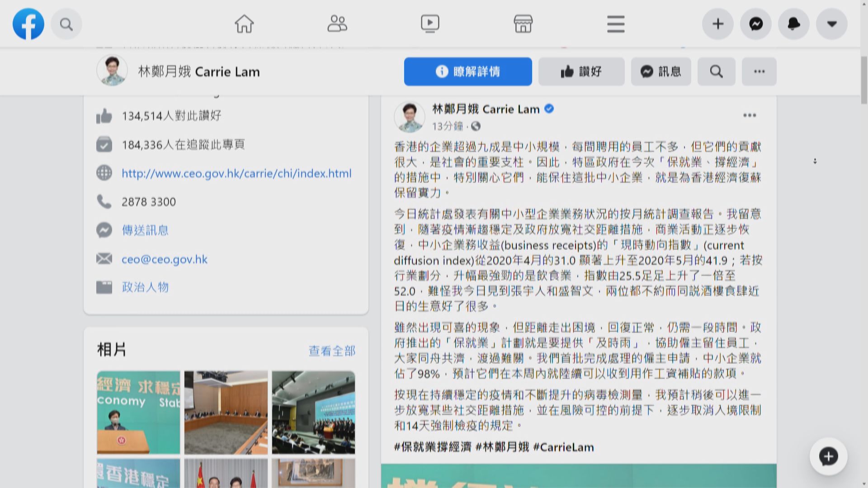Open the press conference podium photo thumbnail
Viewport: 868px width, 488px height.
click(138, 412)
